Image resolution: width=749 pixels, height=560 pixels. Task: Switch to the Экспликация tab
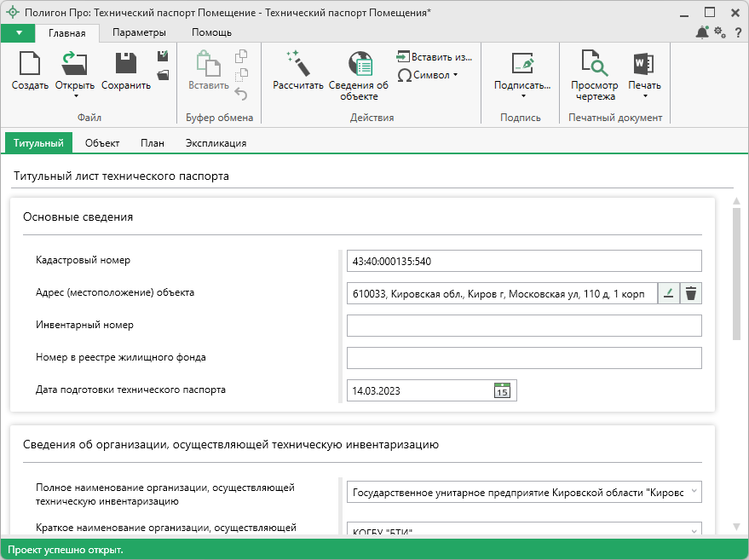click(x=216, y=143)
